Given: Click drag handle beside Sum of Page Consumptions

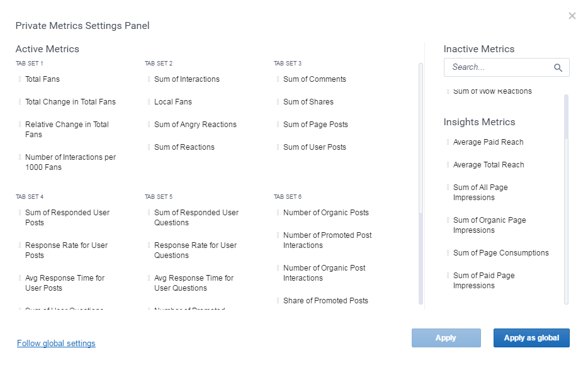Looking at the screenshot, I should click(x=448, y=253).
